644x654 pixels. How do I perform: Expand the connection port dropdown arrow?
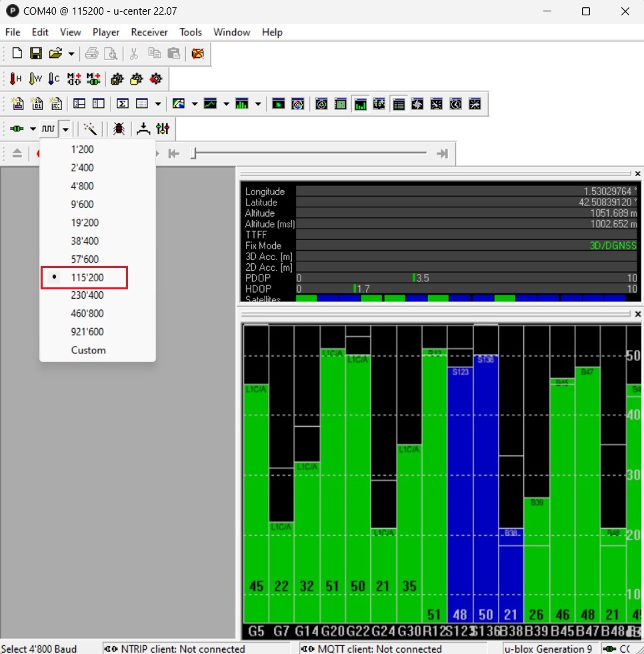[33, 129]
